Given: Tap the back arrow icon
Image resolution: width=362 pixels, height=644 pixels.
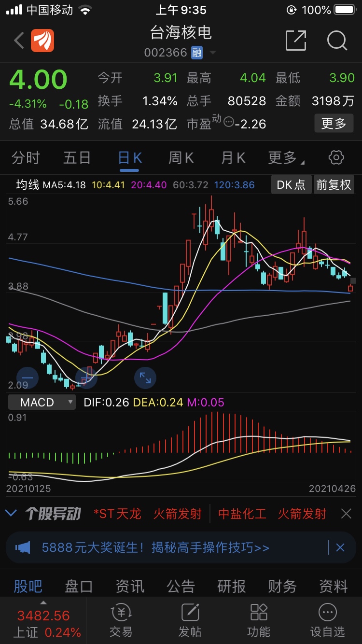Looking at the screenshot, I should click(19, 41).
